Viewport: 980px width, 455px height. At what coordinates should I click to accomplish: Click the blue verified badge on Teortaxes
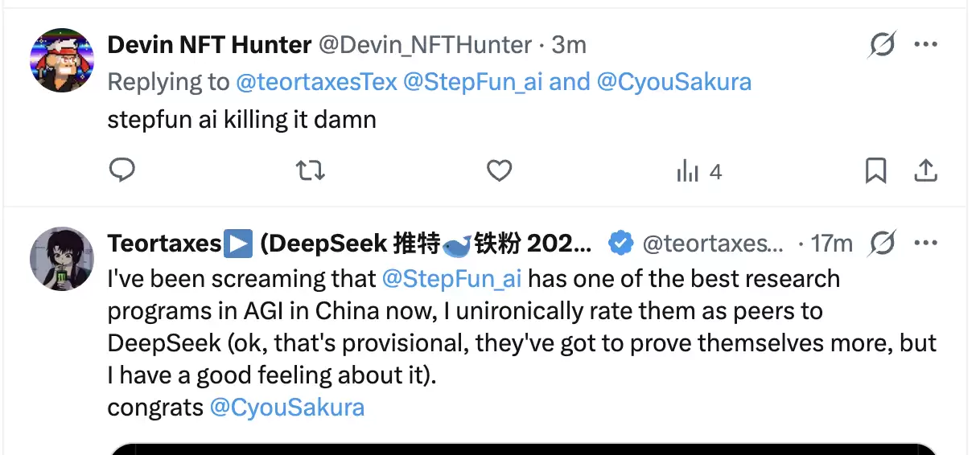pyautogui.click(x=620, y=243)
